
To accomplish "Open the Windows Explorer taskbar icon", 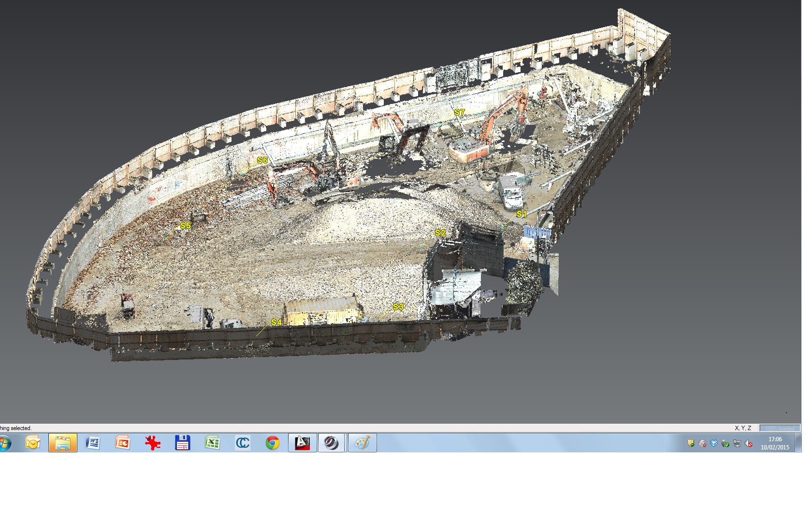I will (x=63, y=443).
